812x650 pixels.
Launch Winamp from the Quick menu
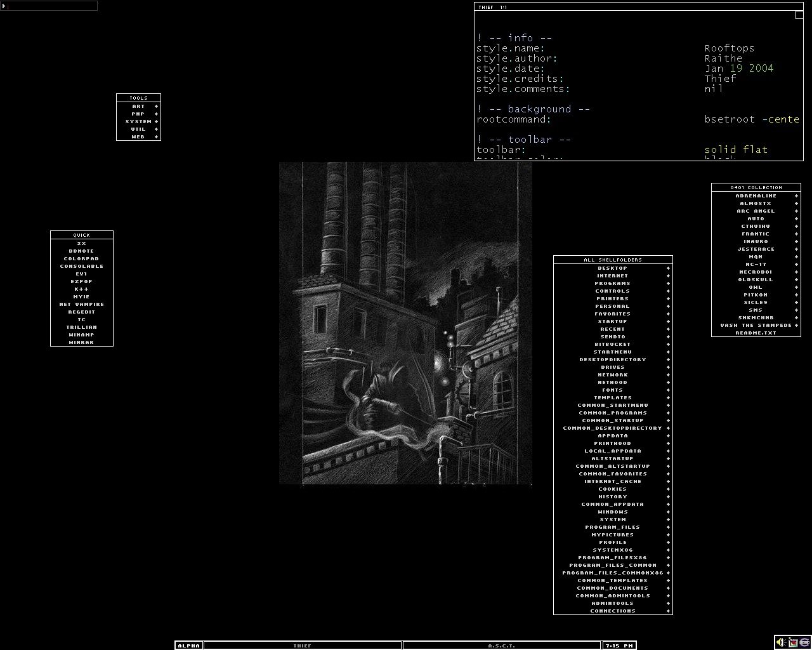coord(81,335)
